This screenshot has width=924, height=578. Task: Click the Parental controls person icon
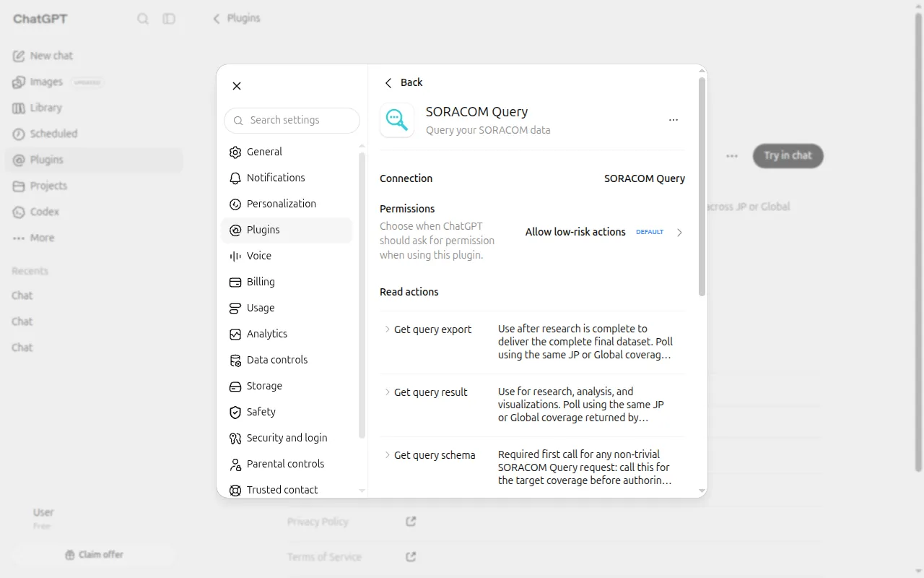235,464
